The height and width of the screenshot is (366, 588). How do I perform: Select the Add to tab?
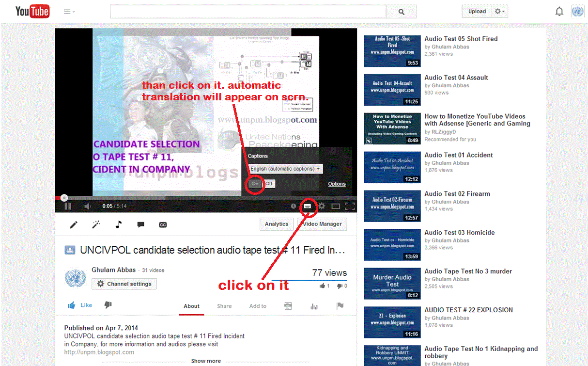coord(258,306)
